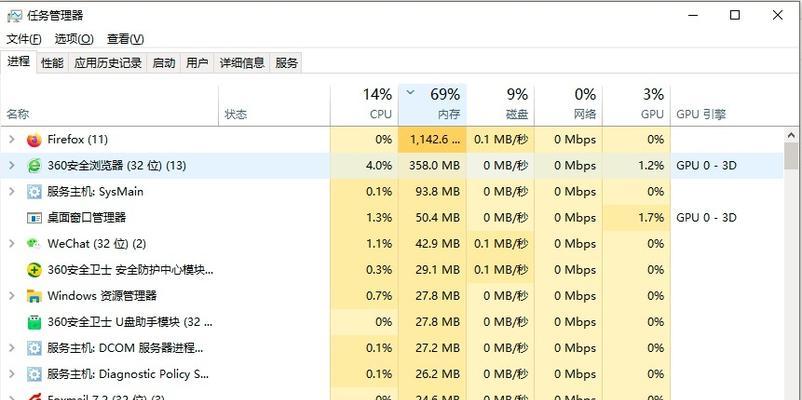Click the 360安全浏览器 process icon
Screen dimensions: 802x400
tap(34, 166)
